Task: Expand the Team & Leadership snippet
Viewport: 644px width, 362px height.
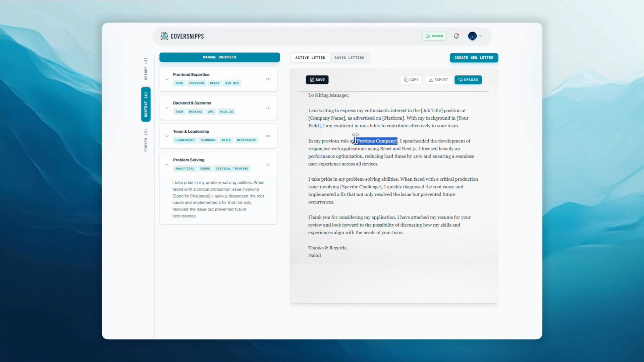Action: (167, 136)
